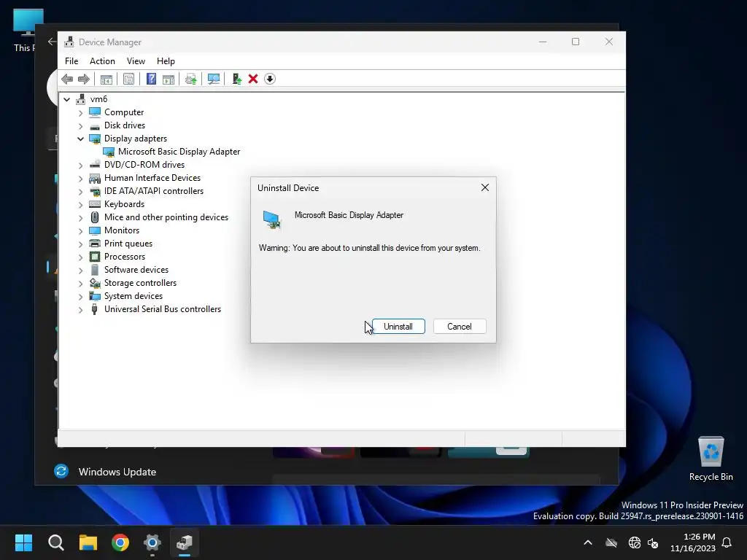The image size is (747, 560).
Task: Toggle Show/Hide Action Pane toolbar icon
Action: [x=169, y=79]
